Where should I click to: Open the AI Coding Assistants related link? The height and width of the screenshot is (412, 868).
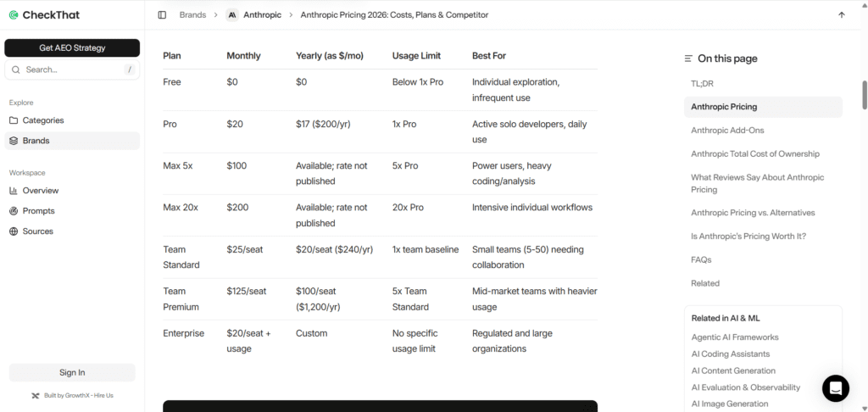pyautogui.click(x=731, y=354)
